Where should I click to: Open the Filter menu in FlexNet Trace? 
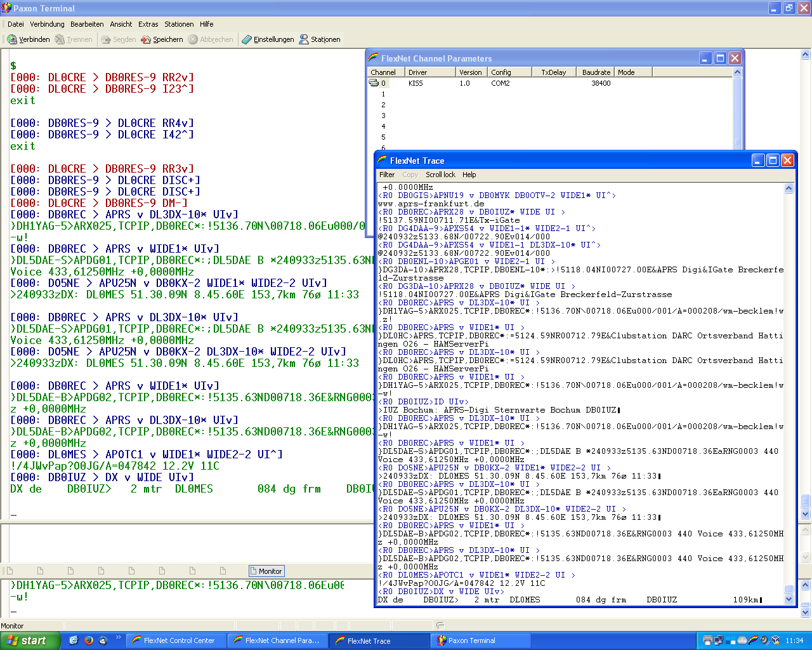[387, 175]
